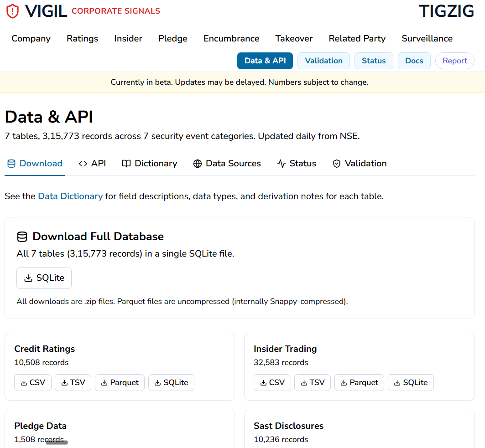
Task: Download Credit Ratings as TSV
Action: 73,382
